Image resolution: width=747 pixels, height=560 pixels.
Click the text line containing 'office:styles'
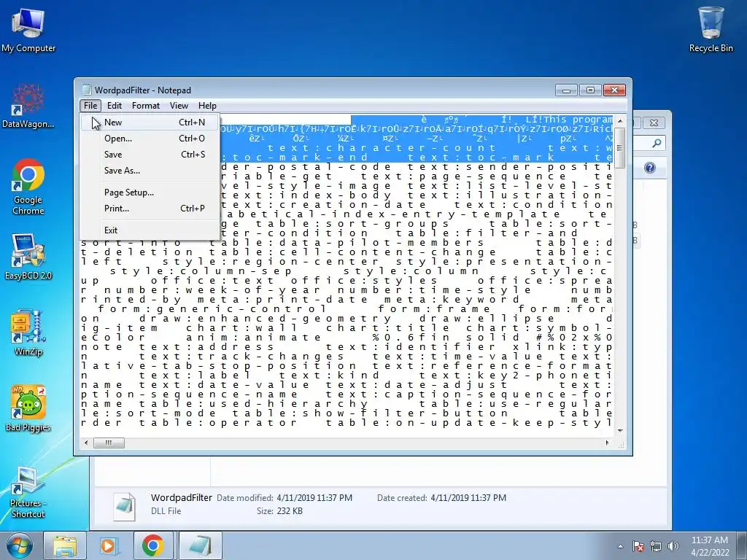347,281
